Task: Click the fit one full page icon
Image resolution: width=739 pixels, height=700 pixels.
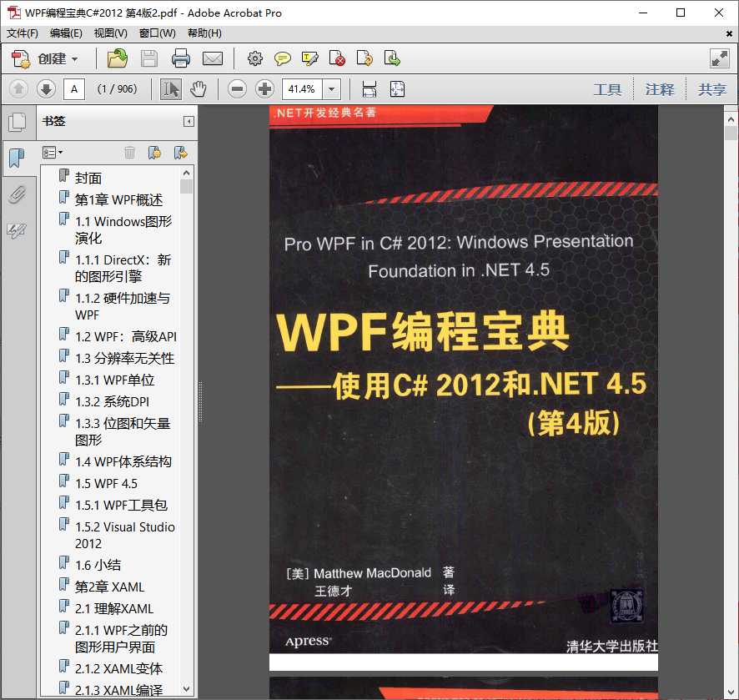Action: click(x=397, y=88)
